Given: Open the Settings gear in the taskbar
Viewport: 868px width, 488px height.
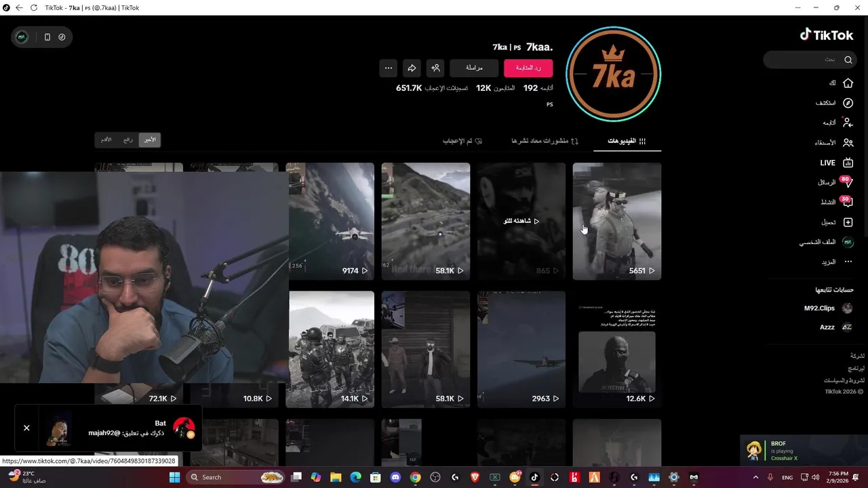Looking at the screenshot, I should click(673, 477).
